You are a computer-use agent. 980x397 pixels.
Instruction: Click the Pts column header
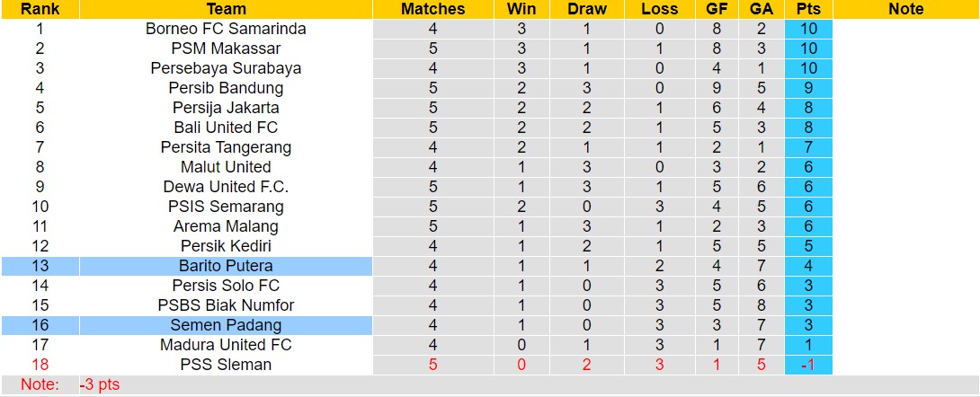coord(807,9)
